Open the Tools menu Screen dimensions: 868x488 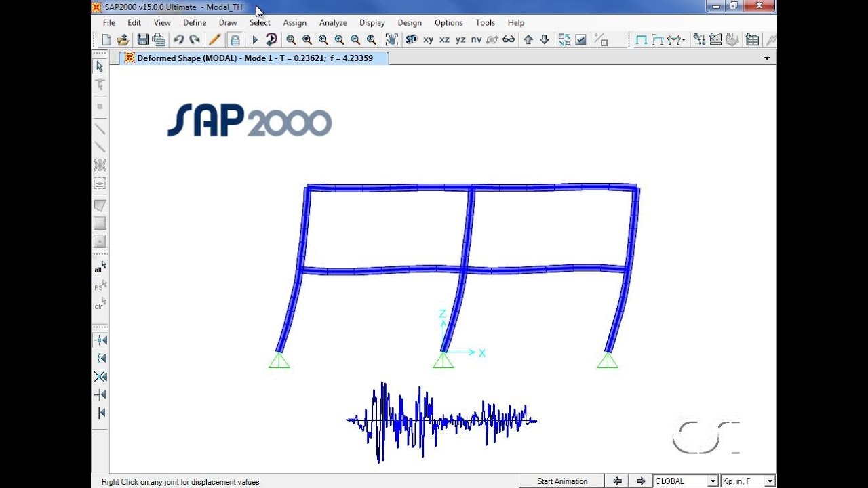pos(485,22)
